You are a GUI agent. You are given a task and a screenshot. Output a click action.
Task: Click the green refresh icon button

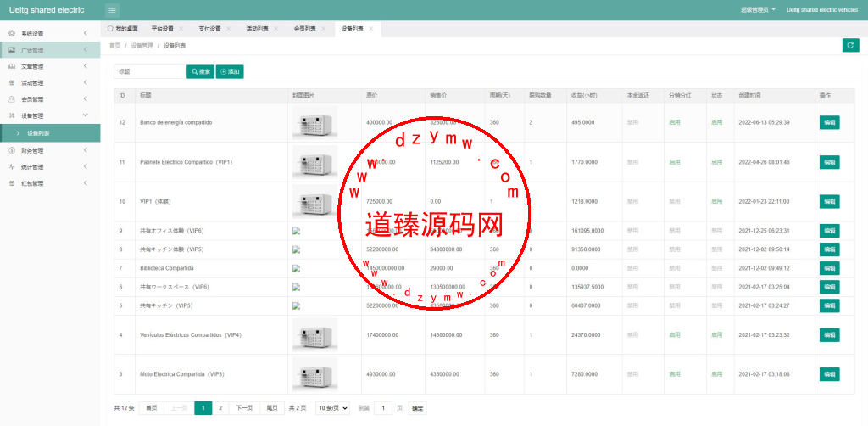click(850, 46)
